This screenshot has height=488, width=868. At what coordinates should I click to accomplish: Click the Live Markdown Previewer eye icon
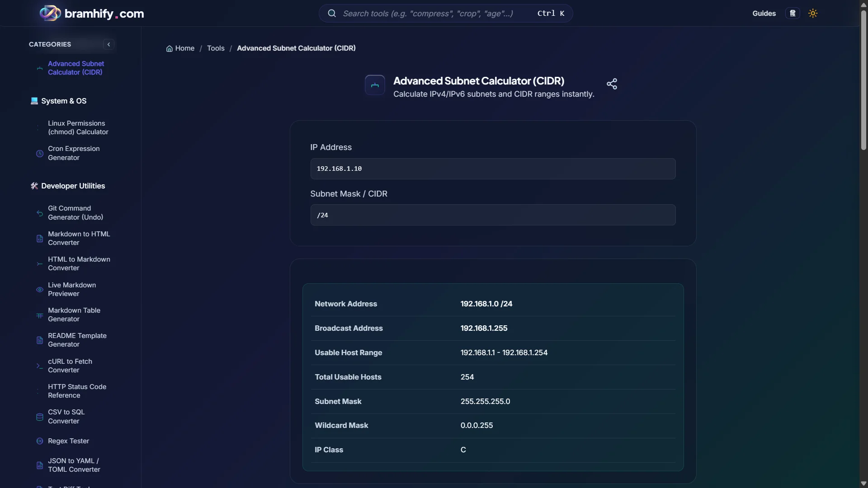click(40, 290)
